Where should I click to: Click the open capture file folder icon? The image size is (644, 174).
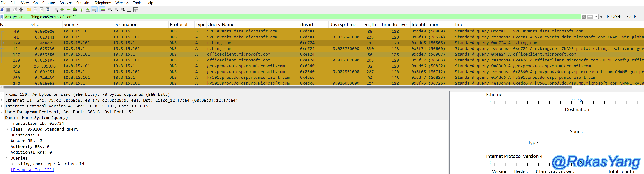(x=29, y=10)
